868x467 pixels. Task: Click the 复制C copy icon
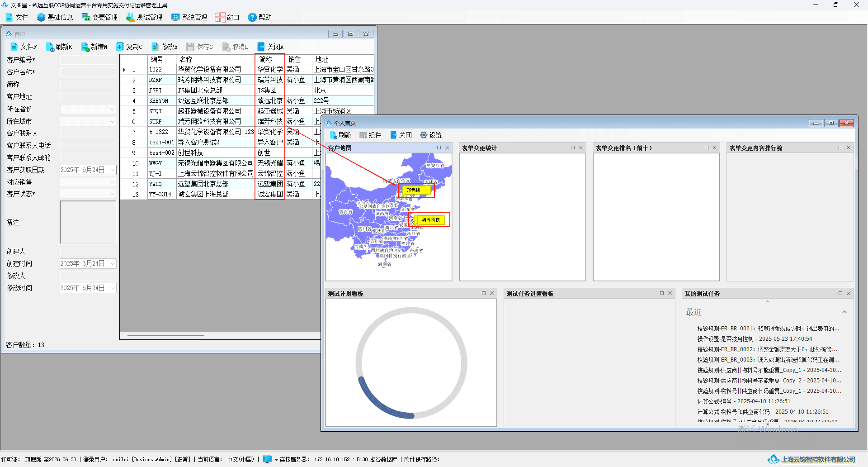click(x=120, y=47)
